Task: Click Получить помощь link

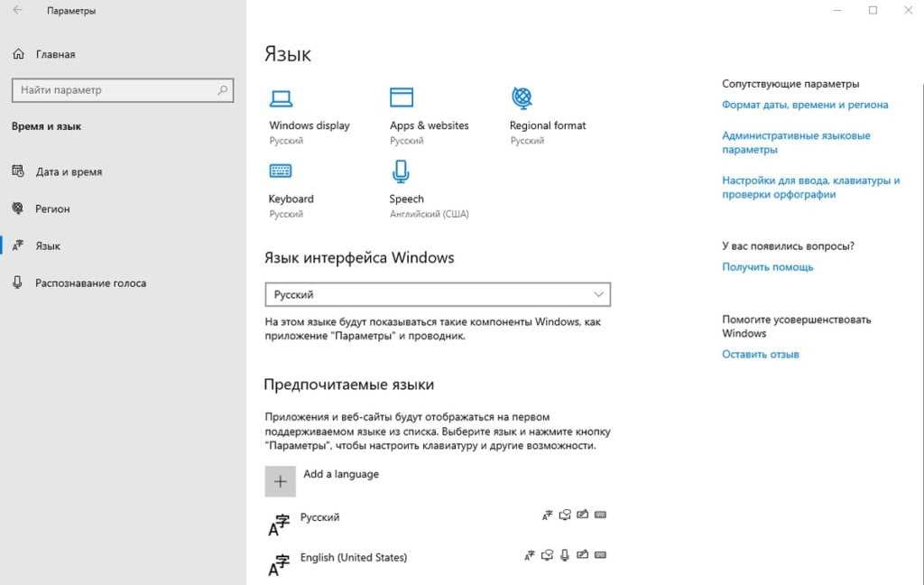Action: pos(767,267)
